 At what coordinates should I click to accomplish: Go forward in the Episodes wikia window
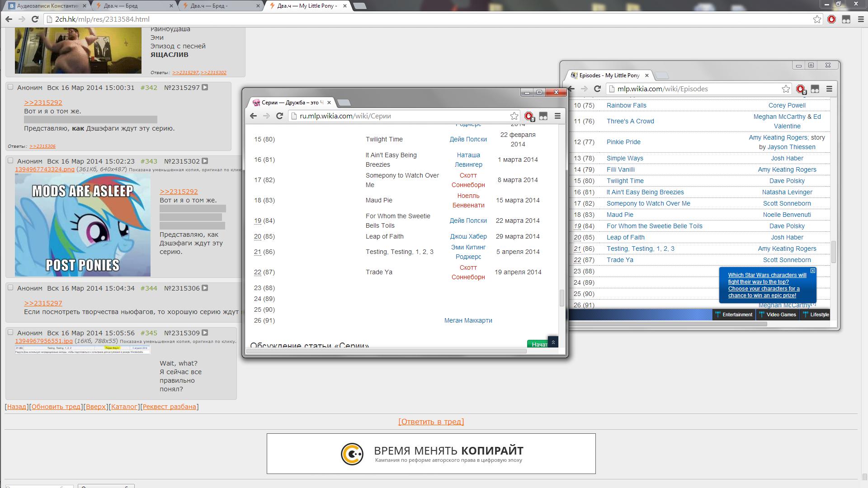click(x=584, y=89)
